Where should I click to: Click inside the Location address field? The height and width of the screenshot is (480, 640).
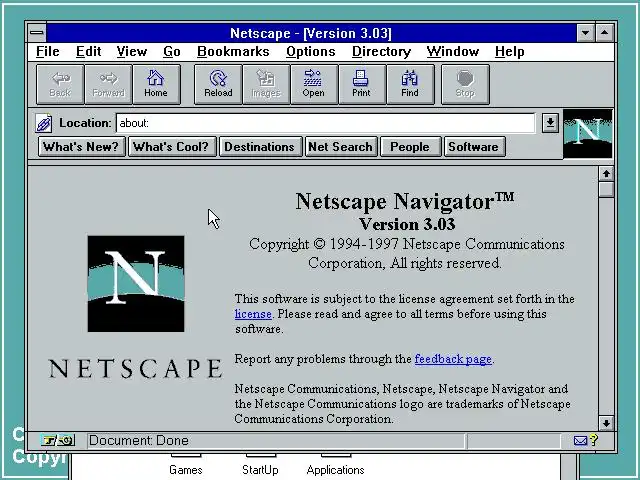[x=325, y=123]
